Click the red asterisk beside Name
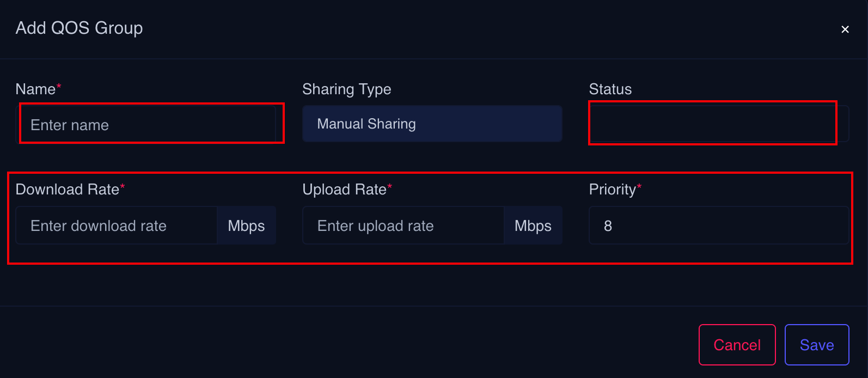Image resolution: width=868 pixels, height=378 pixels. click(59, 86)
